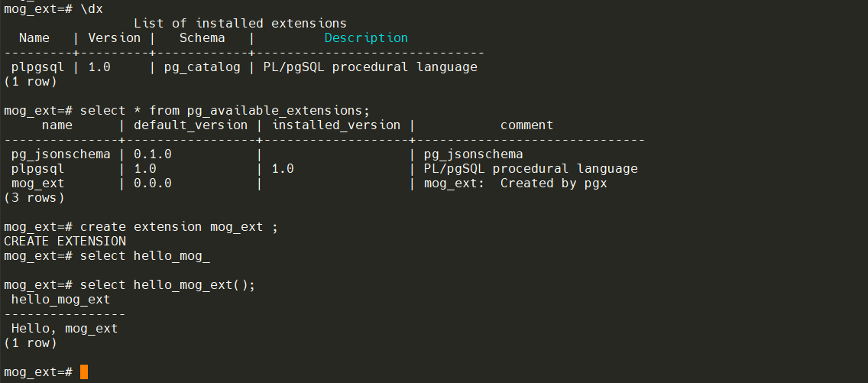The width and height of the screenshot is (868, 383).
Task: Click the default_version column header
Action: 190,125
